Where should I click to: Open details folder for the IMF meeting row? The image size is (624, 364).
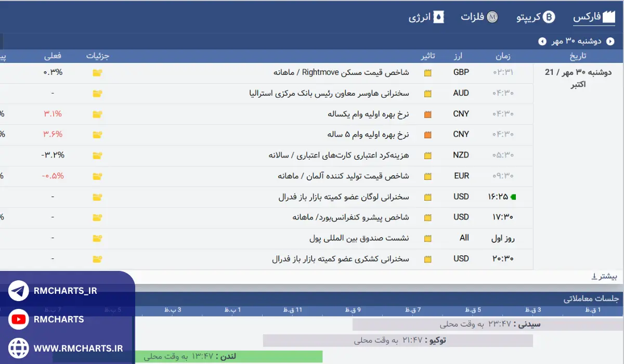tap(97, 238)
